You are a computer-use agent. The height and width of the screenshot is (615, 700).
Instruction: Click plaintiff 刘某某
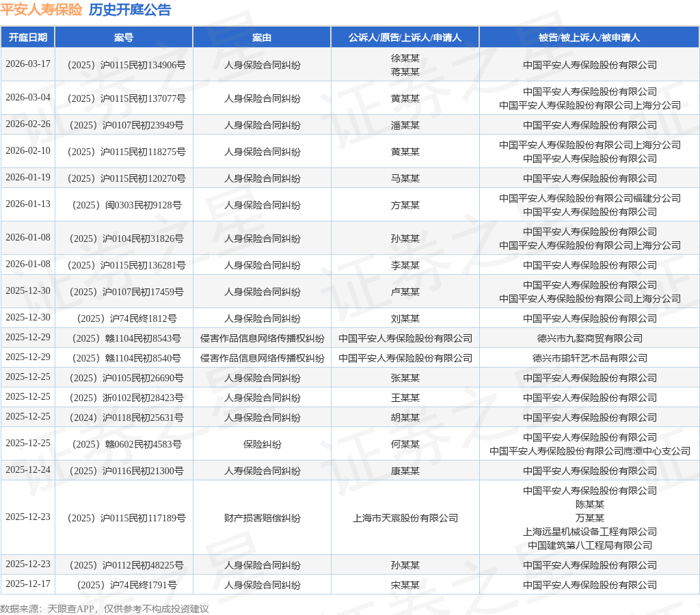coord(405,318)
